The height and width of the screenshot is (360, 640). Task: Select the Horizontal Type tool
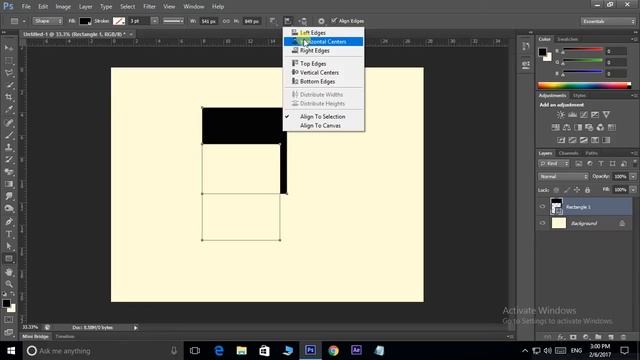[x=9, y=234]
